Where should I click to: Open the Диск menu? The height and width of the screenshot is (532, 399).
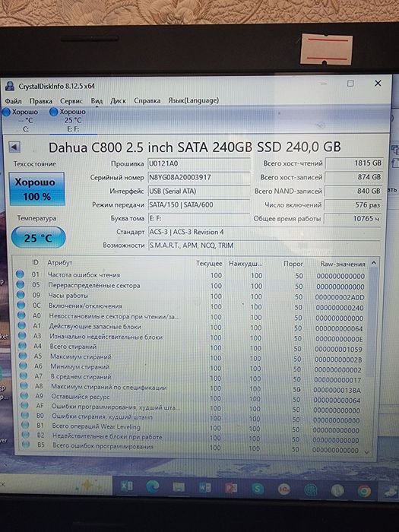[118, 101]
